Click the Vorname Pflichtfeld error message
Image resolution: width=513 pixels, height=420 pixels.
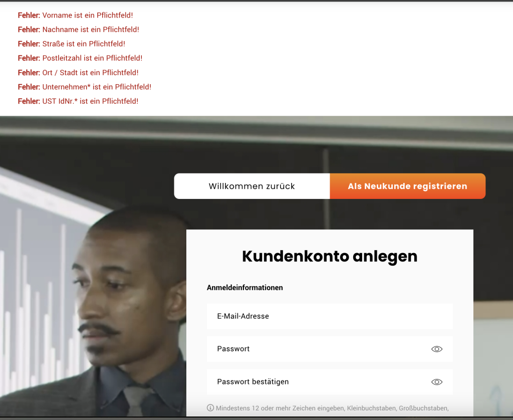point(76,16)
